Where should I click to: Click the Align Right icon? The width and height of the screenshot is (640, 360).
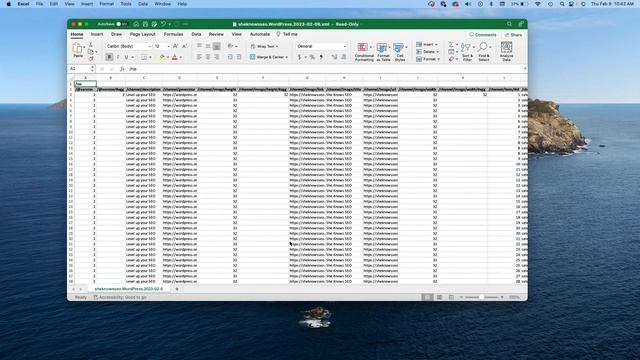(x=217, y=57)
